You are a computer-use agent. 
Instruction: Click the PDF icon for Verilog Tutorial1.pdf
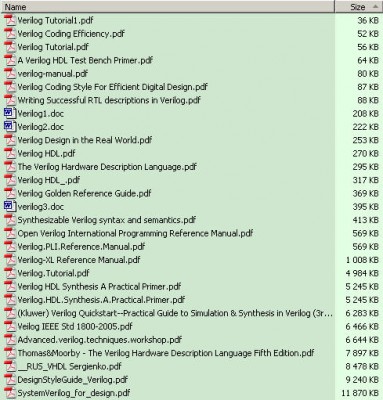(10, 20)
